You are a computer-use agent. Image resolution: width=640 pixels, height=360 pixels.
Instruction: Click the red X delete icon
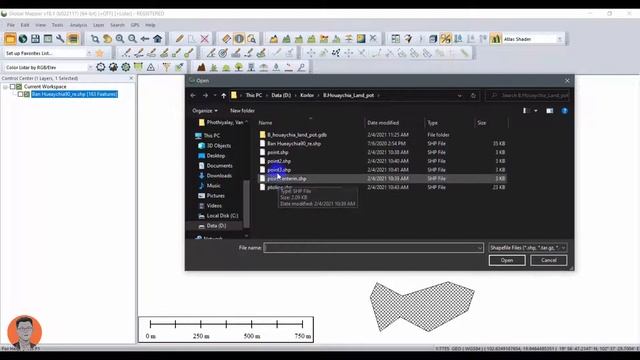[204, 39]
